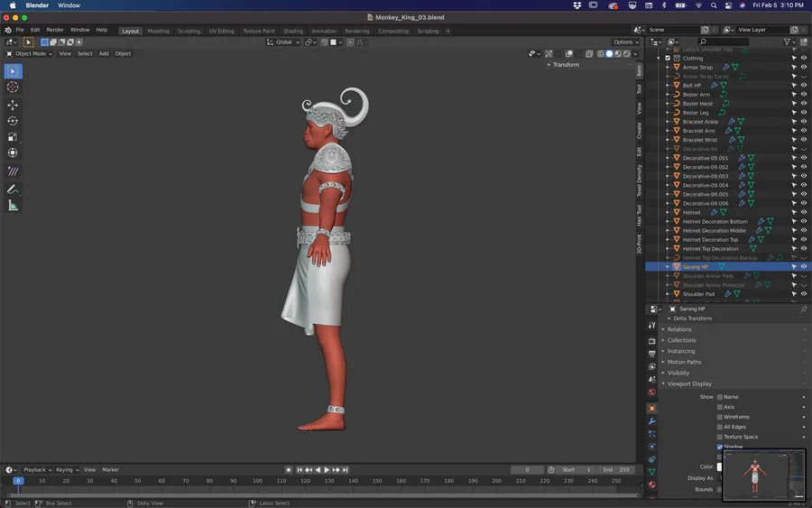Open the Object Mode dropdown
812x508 pixels.
[29, 54]
